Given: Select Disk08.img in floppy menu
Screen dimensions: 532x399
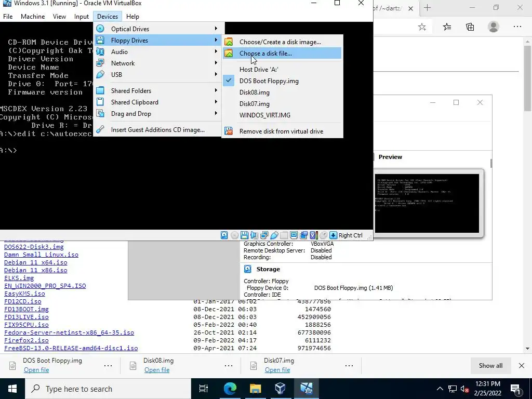Looking at the screenshot, I should pos(282,92).
